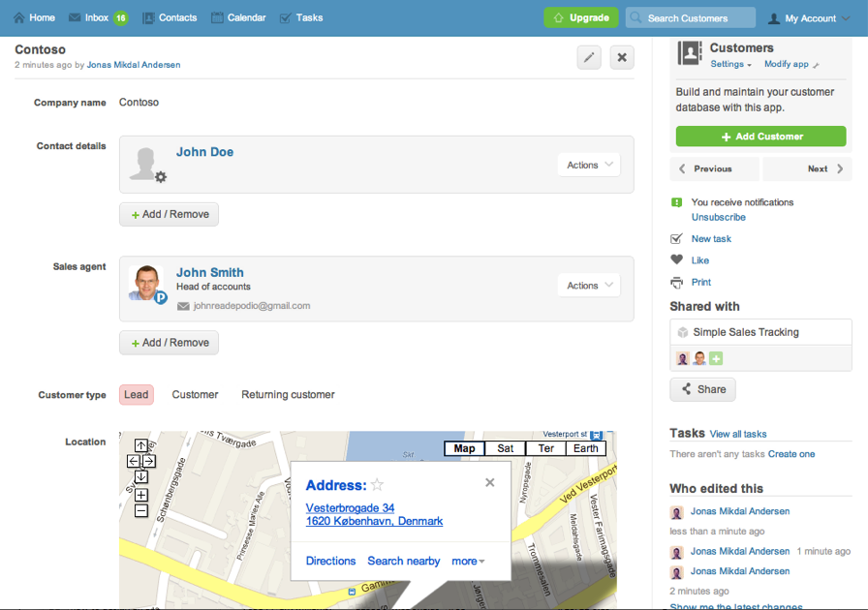Image resolution: width=868 pixels, height=610 pixels.
Task: Open the Inbox from top navigation
Action: pos(97,17)
